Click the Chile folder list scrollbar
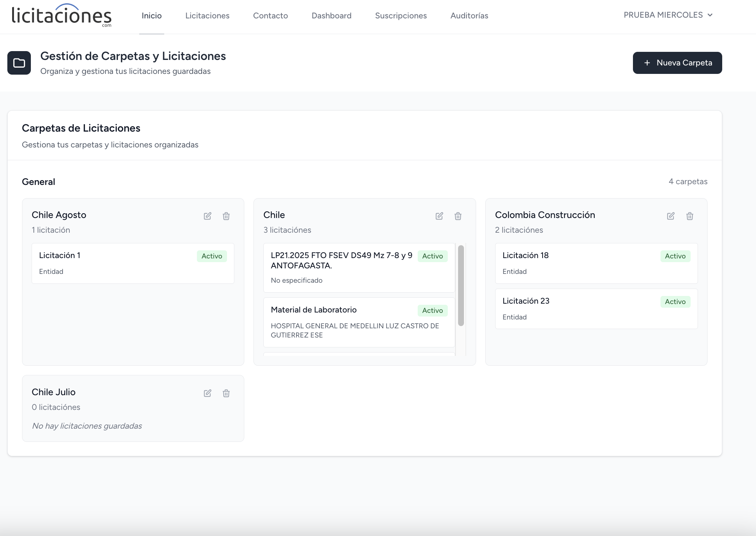The width and height of the screenshot is (756, 536). tap(461, 286)
